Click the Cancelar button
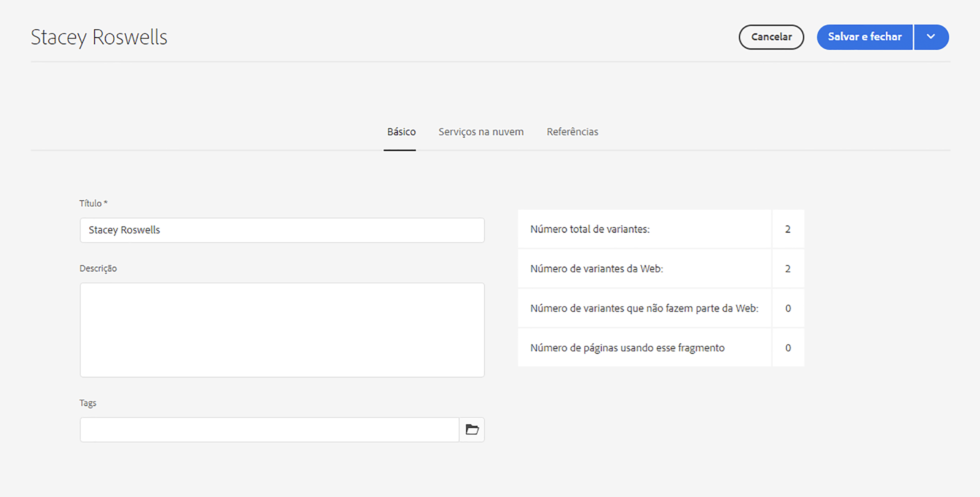Screen dimensions: 980x497 [771, 37]
